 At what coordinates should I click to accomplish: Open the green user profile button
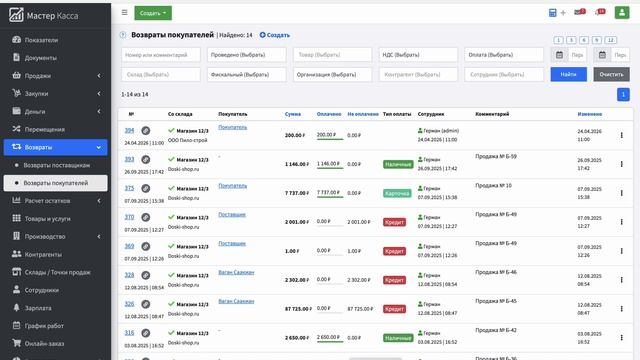click(x=622, y=13)
